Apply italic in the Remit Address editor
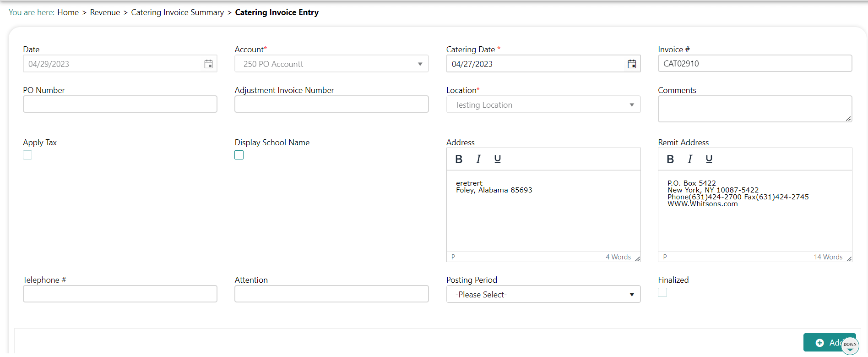The width and height of the screenshot is (868, 357). tap(689, 159)
